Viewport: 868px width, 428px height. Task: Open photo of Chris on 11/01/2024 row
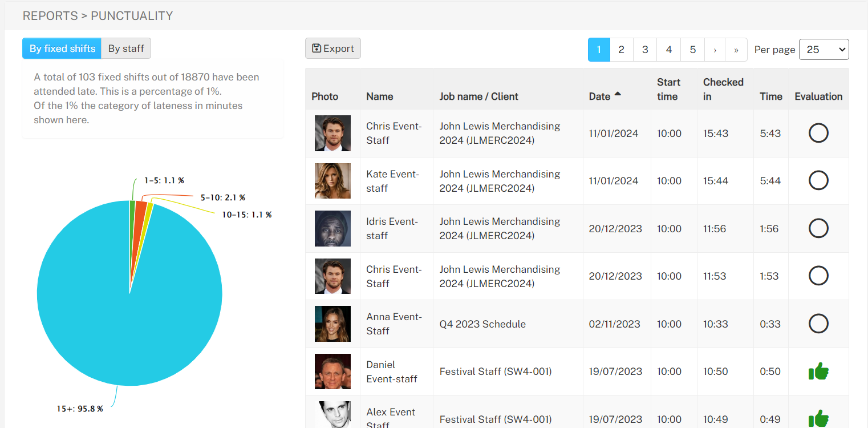tap(332, 133)
